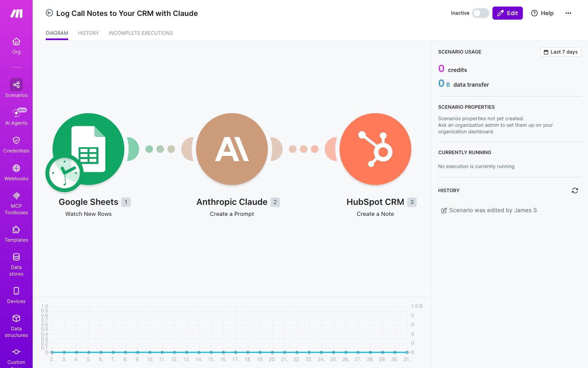The width and height of the screenshot is (588, 368).
Task: Click the Make logo in the sidebar
Action: pos(16,13)
